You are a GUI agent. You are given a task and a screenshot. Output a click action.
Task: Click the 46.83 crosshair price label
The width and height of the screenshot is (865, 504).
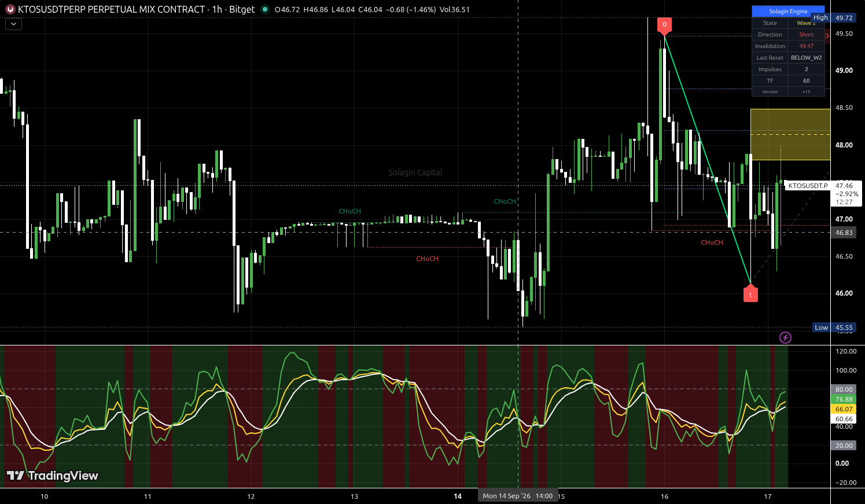pos(844,233)
